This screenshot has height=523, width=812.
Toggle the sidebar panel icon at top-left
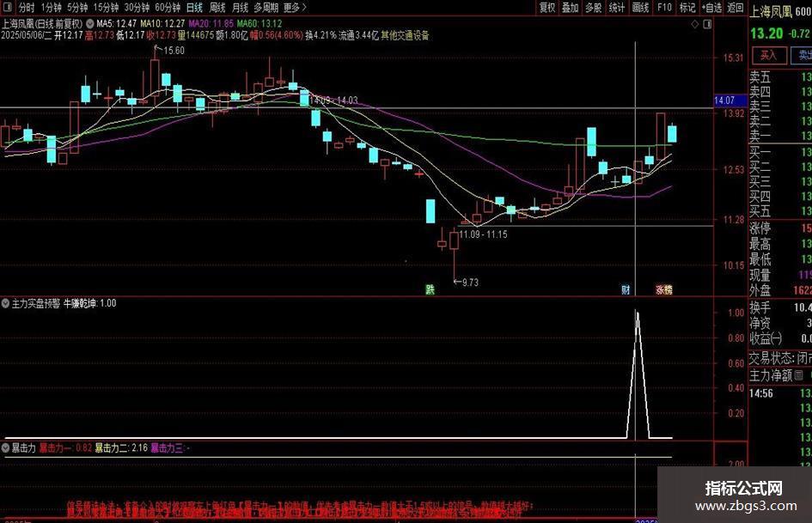(x=8, y=7)
